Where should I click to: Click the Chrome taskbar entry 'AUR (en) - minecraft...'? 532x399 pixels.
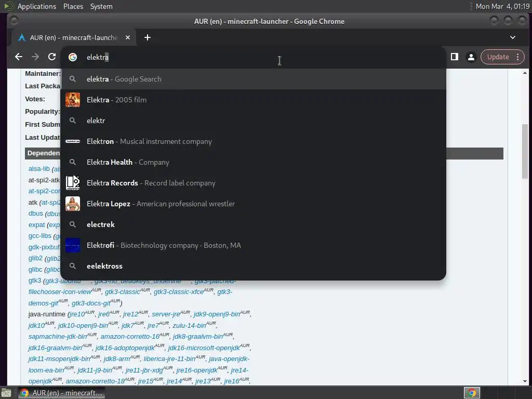pyautogui.click(x=61, y=393)
